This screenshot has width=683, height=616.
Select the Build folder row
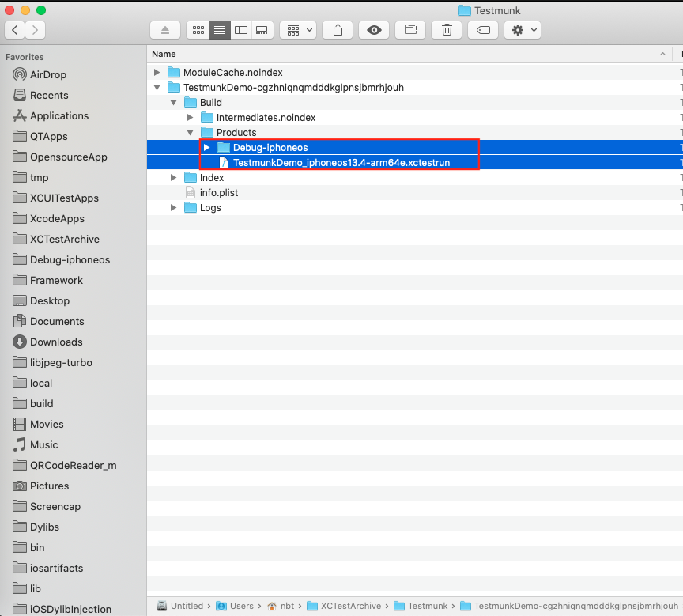(x=415, y=102)
